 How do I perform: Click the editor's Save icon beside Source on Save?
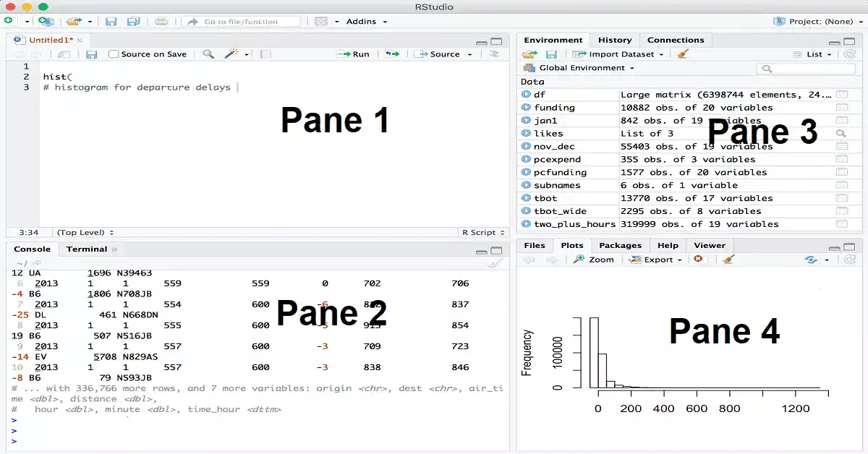point(92,54)
